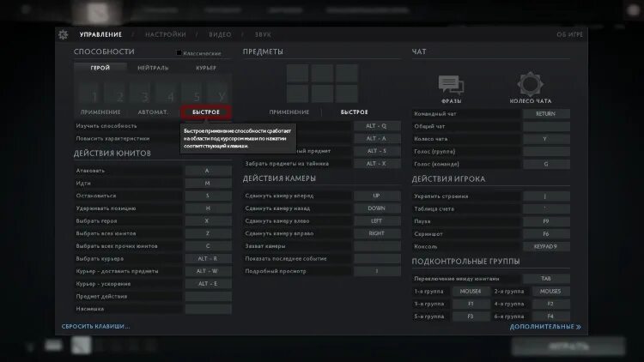Click empty Захват камеры key field

[377, 246]
